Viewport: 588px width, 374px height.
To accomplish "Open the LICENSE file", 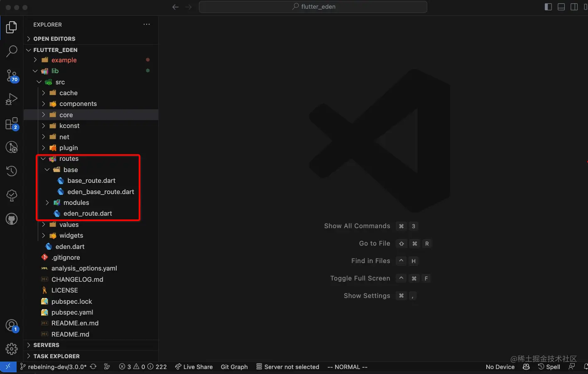I will pos(91,290).
